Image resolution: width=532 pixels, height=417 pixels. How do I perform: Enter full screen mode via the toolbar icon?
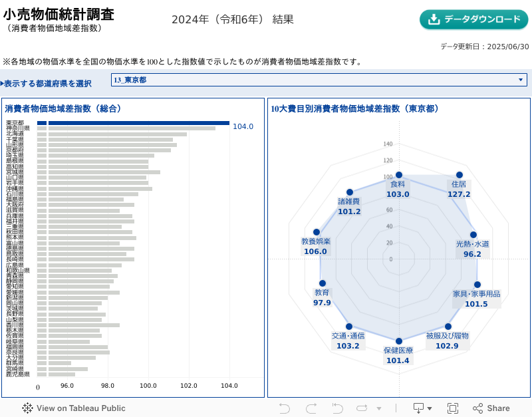[x=453, y=408]
